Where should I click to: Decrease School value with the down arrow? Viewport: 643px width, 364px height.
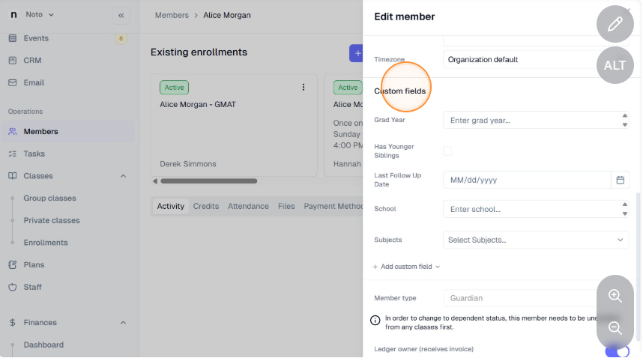pyautogui.click(x=624, y=213)
